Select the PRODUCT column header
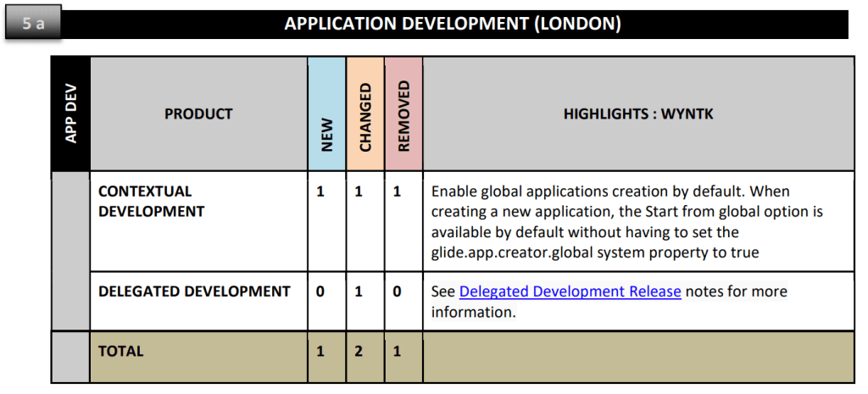Viewport: 868px width, 394px height. [x=198, y=114]
